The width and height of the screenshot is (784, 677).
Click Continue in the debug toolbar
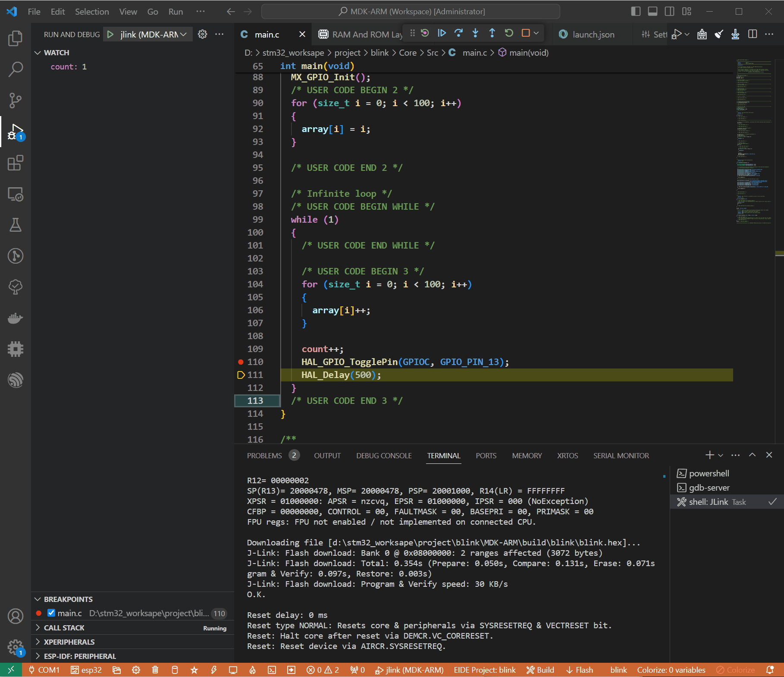(x=442, y=33)
